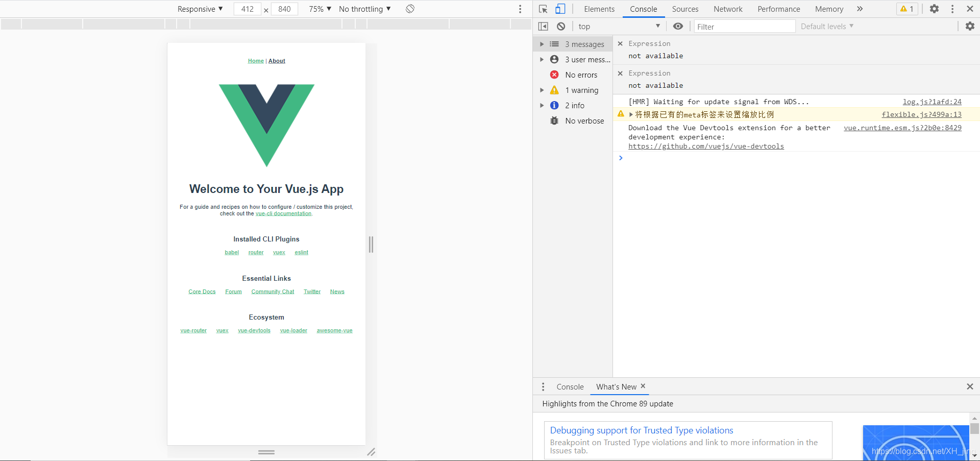Switch to the Elements tab
Viewport: 980px width, 461px height.
(x=599, y=9)
